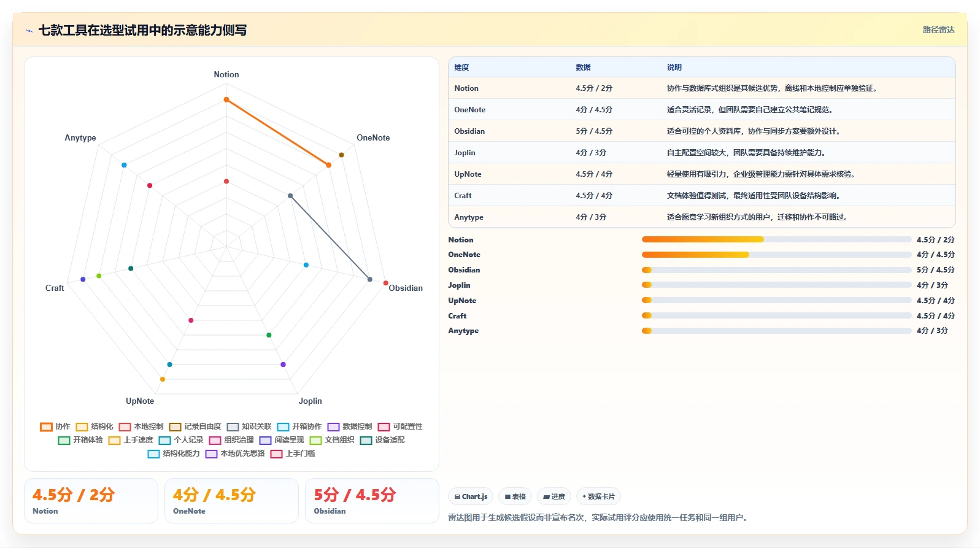Toggle the 本地控制 legend series
The height and width of the screenshot is (548, 980).
141,426
